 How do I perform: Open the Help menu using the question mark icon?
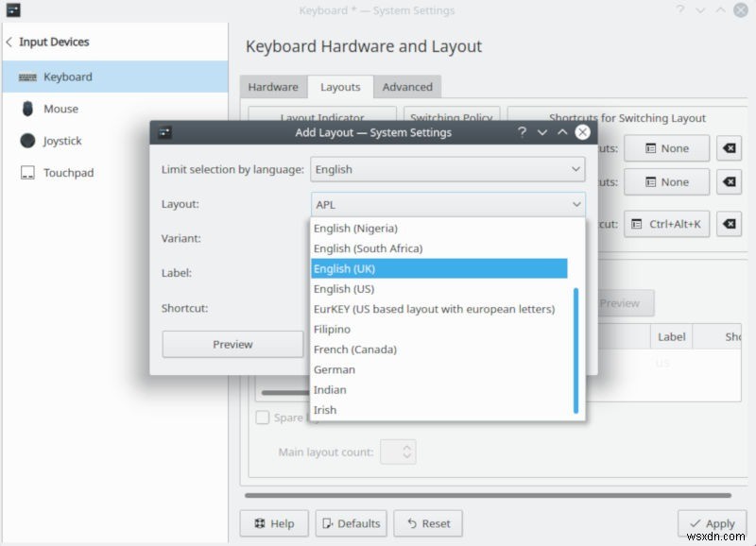522,133
